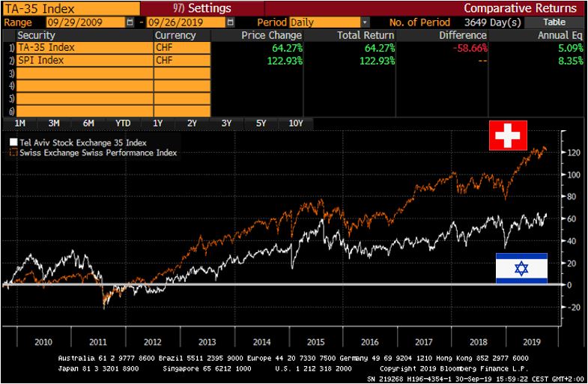Click the 2010 label on the time axis
588x384 pixels.
43,342
